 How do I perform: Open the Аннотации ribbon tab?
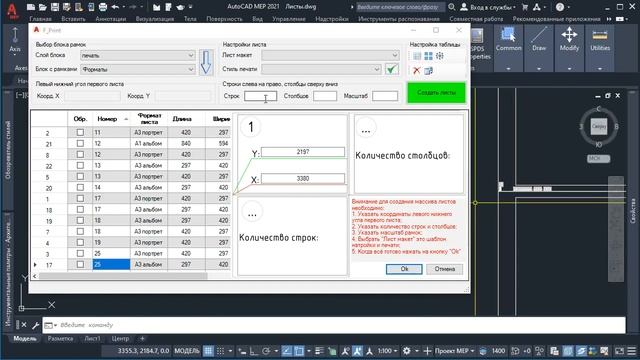111,19
